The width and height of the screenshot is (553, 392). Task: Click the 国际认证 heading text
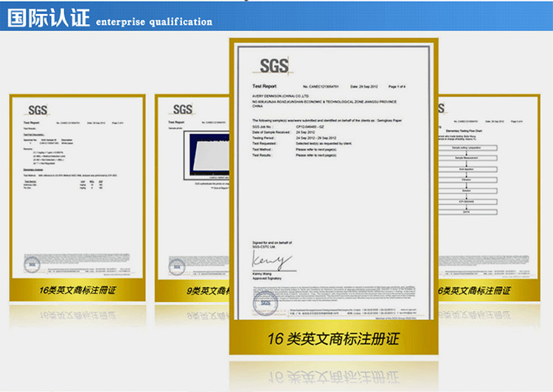(49, 18)
